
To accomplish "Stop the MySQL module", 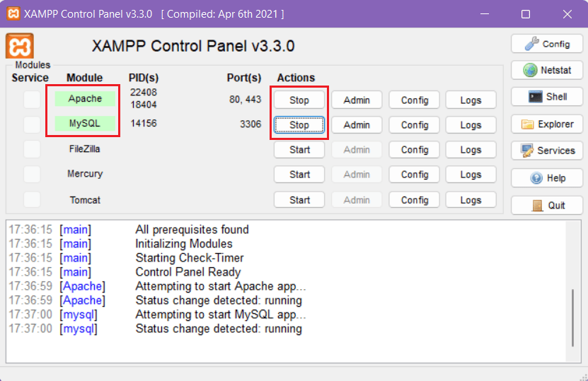I will 299,125.
